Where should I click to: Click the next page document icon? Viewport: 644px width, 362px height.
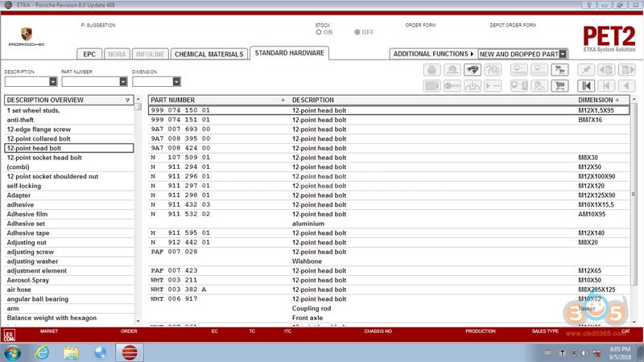click(627, 70)
